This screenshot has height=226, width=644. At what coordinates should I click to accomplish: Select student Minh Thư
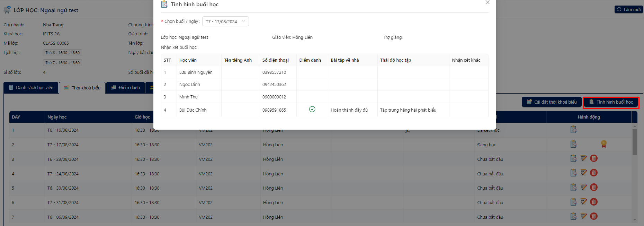coord(188,97)
